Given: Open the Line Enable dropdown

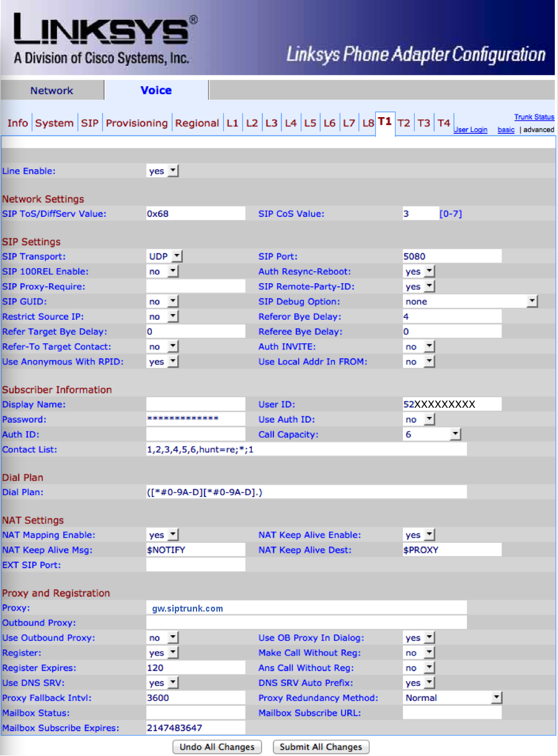Looking at the screenshot, I should pyautogui.click(x=163, y=171).
